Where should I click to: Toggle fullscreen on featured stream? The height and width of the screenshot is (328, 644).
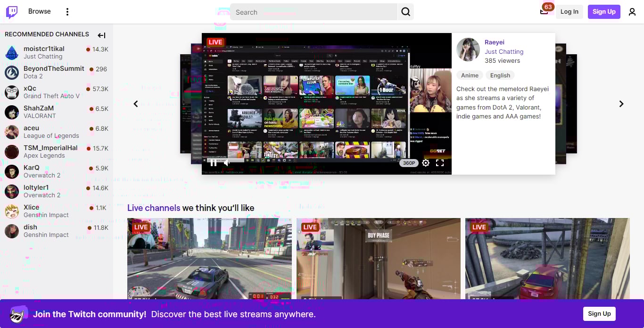point(440,163)
